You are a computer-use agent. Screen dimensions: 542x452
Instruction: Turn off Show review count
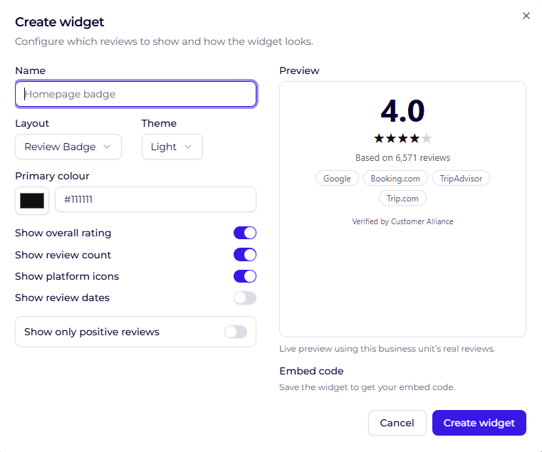[x=245, y=255]
